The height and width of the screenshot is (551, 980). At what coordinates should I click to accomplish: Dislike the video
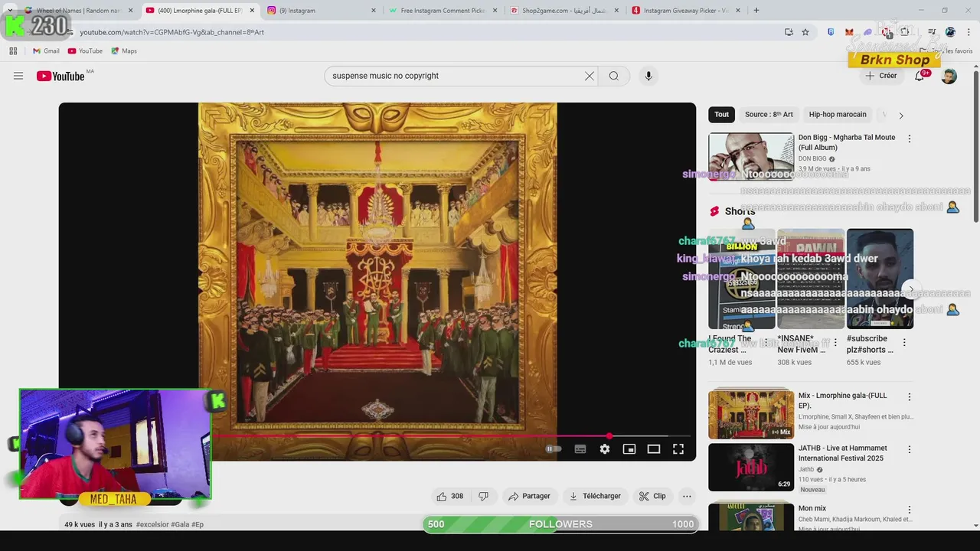(x=483, y=496)
